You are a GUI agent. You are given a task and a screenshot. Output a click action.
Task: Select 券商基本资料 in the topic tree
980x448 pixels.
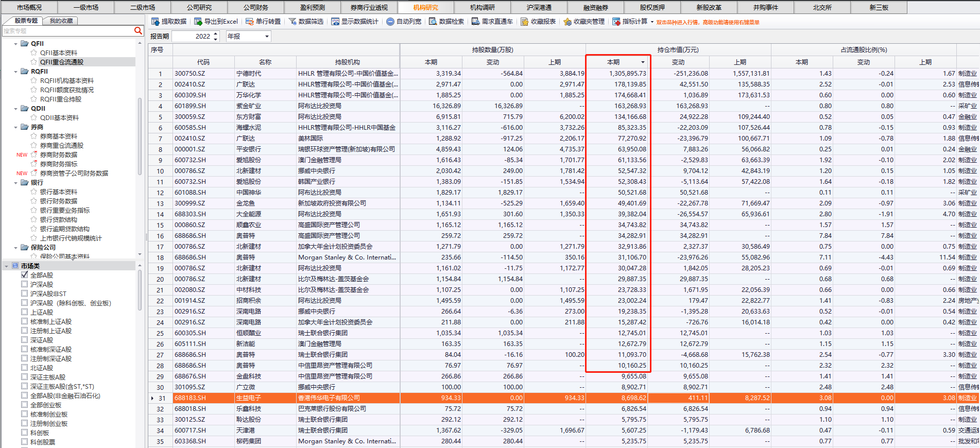59,136
